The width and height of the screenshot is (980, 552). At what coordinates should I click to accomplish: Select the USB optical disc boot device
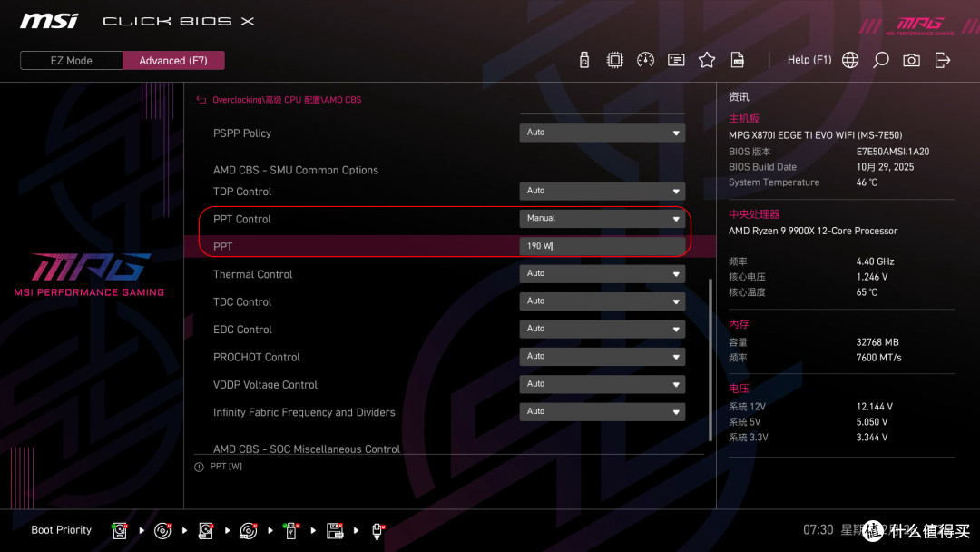point(248,531)
